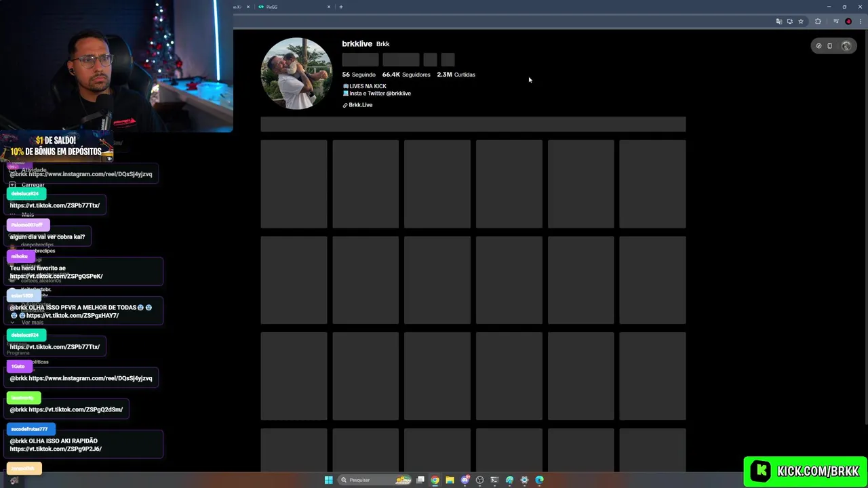
Task: Click the 2.3M Curtidas count
Action: 456,75
